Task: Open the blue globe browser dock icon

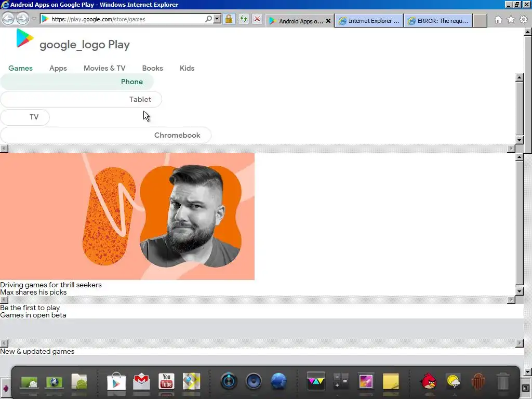Action: pos(278,381)
